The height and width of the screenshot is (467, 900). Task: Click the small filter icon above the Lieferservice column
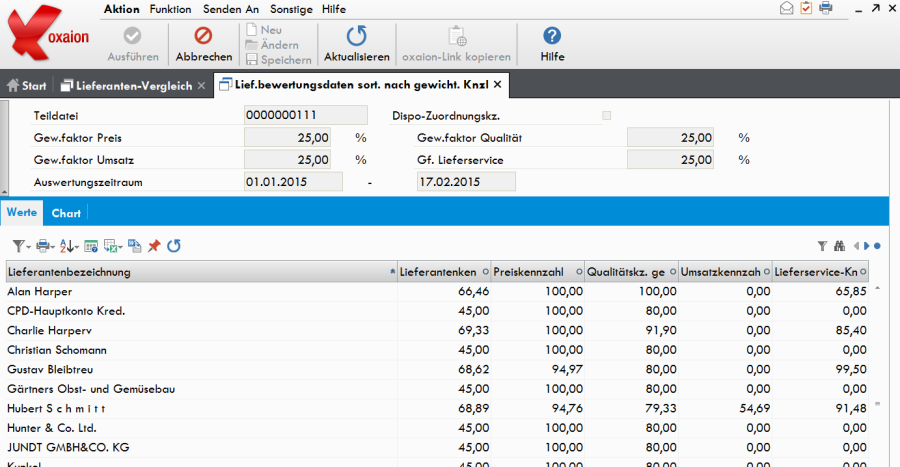[x=823, y=246]
